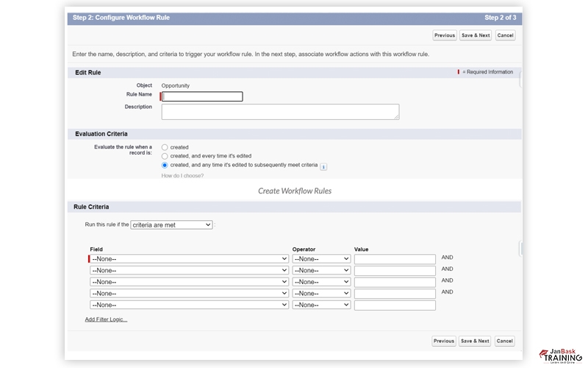This screenshot has height=368, width=588.
Task: Click the top Cancel button
Action: (x=505, y=35)
